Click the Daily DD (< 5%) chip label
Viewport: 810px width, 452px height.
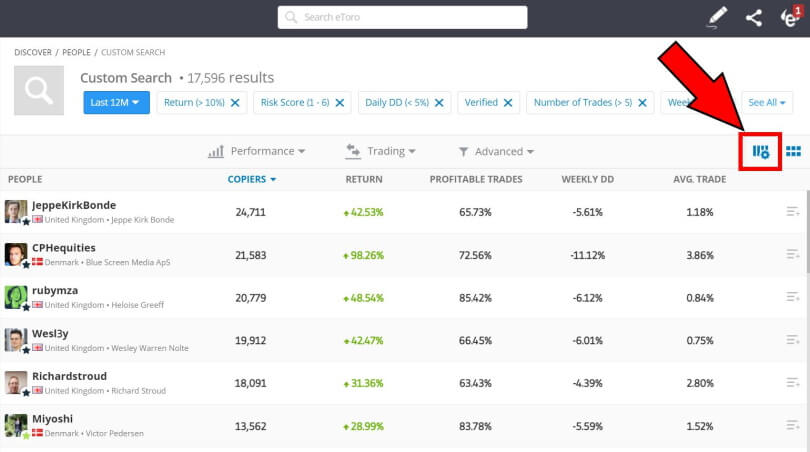[x=397, y=103]
